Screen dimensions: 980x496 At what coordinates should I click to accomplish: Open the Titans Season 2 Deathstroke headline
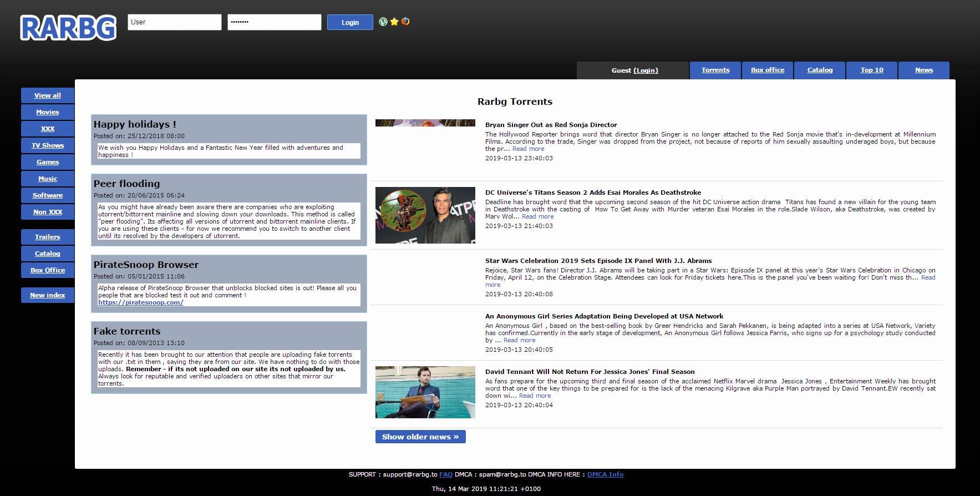click(593, 193)
